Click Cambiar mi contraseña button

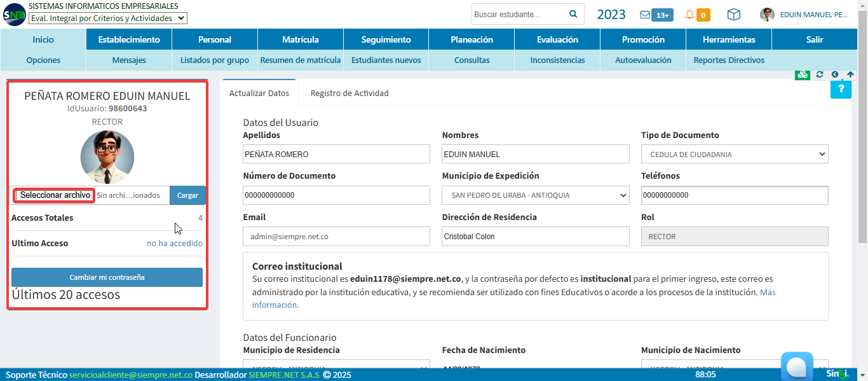pos(107,277)
